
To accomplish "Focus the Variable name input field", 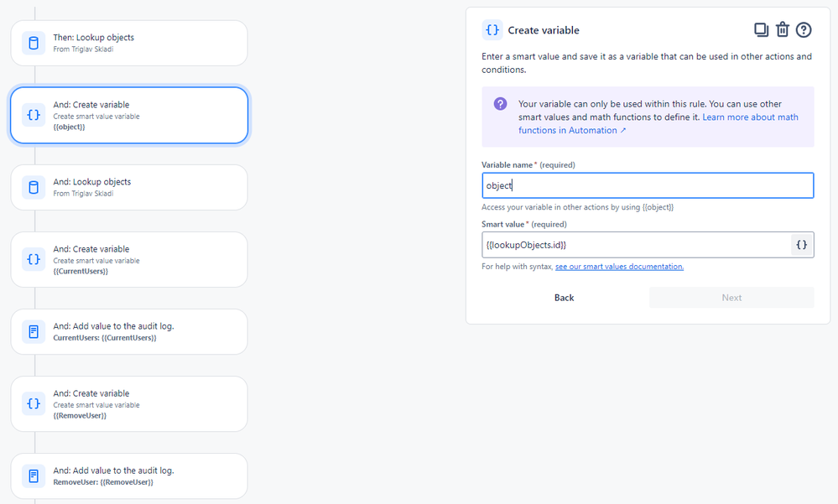I will pos(647,185).
